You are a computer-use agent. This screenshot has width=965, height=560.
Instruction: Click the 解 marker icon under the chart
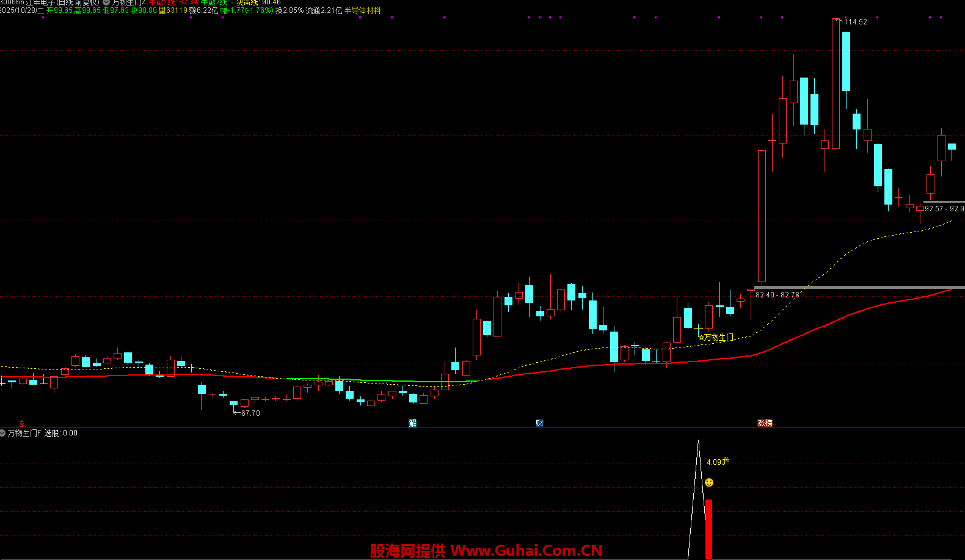tap(413, 423)
